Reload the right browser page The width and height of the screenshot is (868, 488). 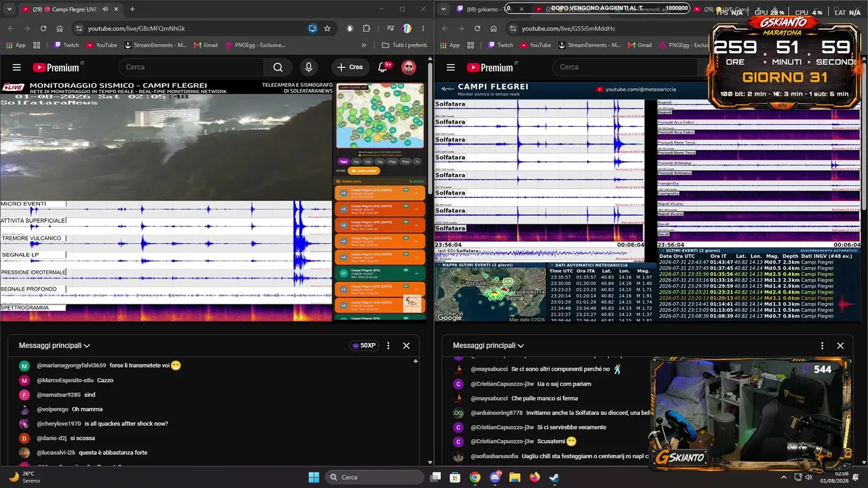pyautogui.click(x=477, y=28)
